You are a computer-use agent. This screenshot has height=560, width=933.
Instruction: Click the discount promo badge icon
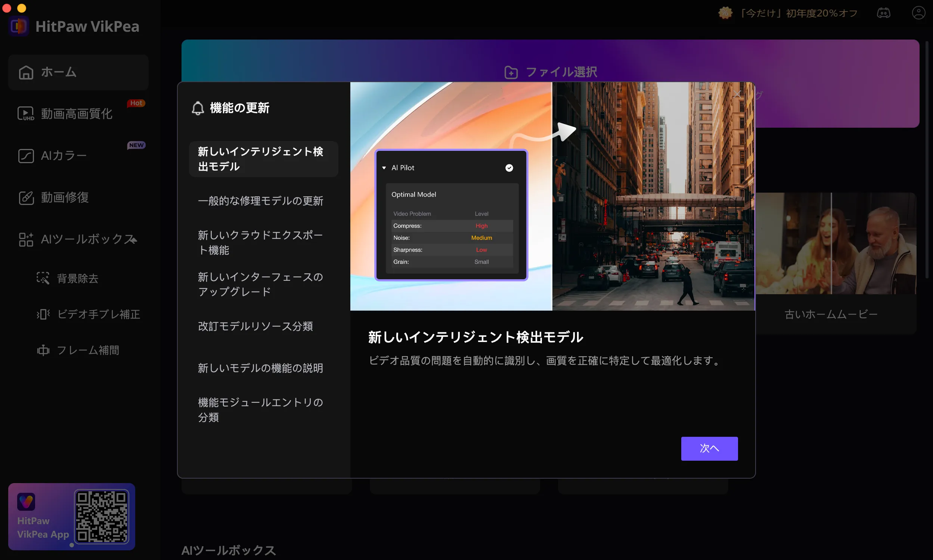[x=725, y=13]
